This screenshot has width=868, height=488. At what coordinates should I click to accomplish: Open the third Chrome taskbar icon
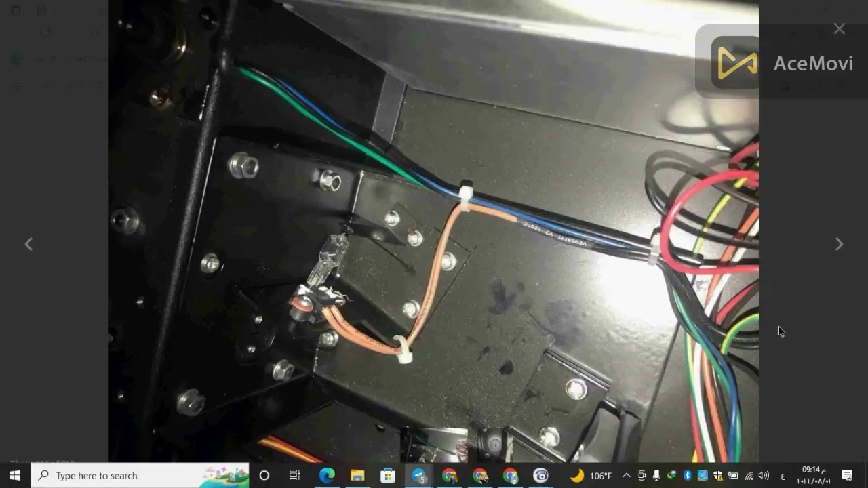tap(511, 475)
